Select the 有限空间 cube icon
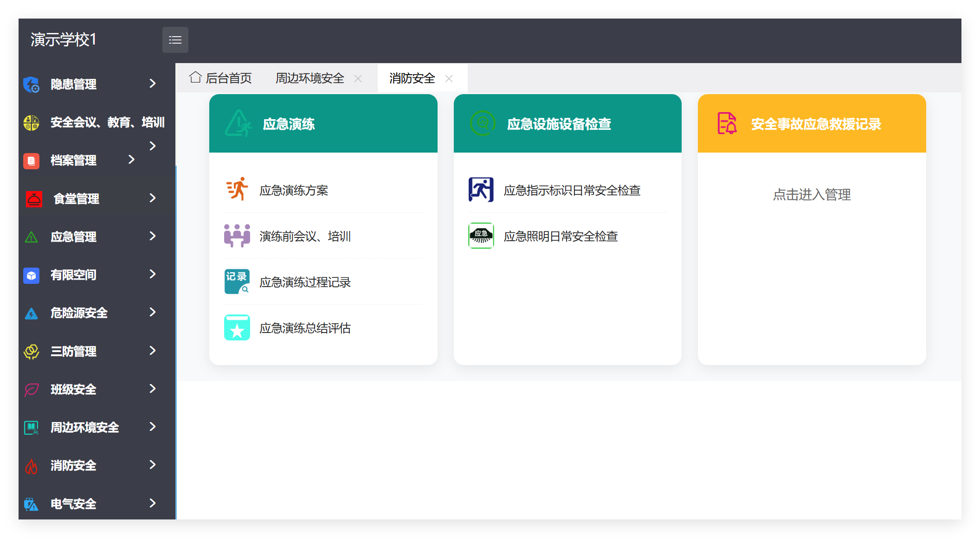Viewport: 980px width, 538px height. click(x=31, y=275)
